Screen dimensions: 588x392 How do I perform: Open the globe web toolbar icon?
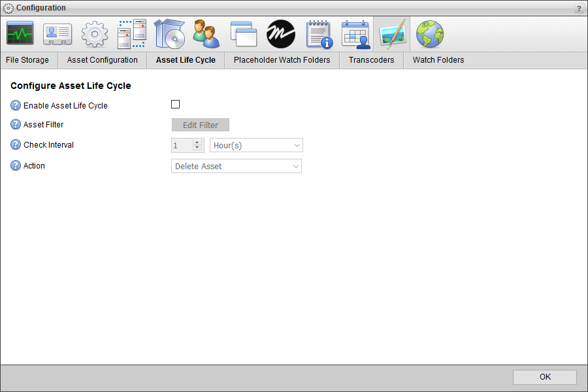(429, 33)
